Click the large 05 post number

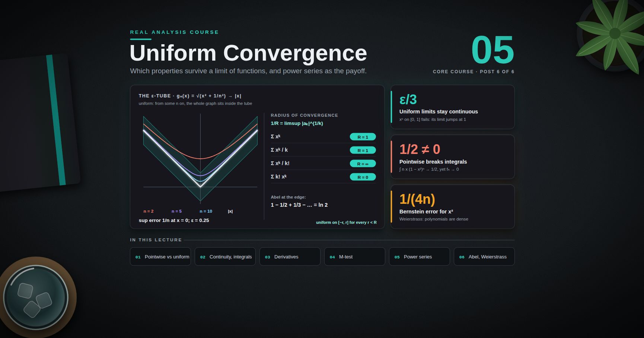pyautogui.click(x=493, y=50)
